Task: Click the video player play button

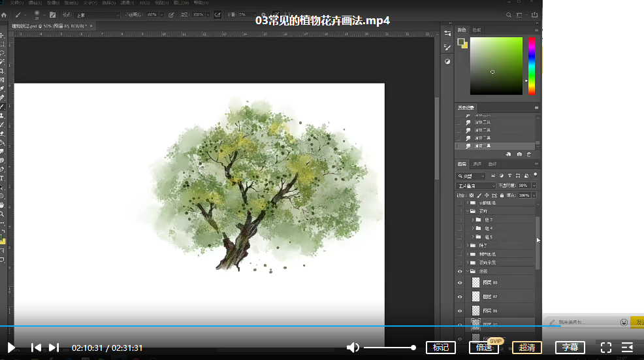Action: pos(11,348)
